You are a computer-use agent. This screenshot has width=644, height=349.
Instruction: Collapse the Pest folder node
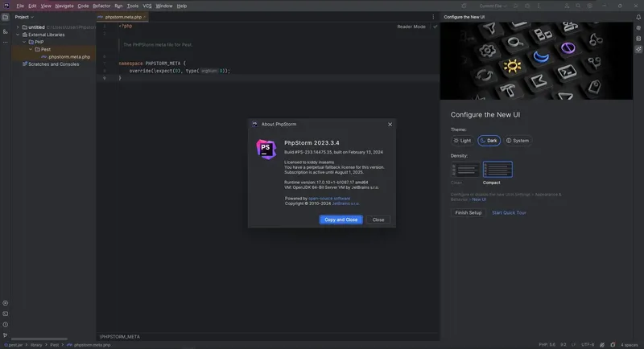[31, 50]
